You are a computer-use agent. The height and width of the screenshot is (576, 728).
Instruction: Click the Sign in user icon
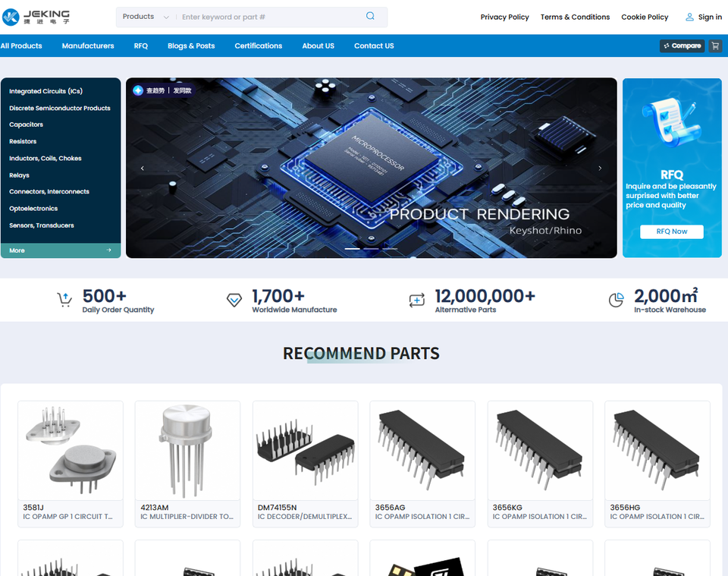pos(689,17)
